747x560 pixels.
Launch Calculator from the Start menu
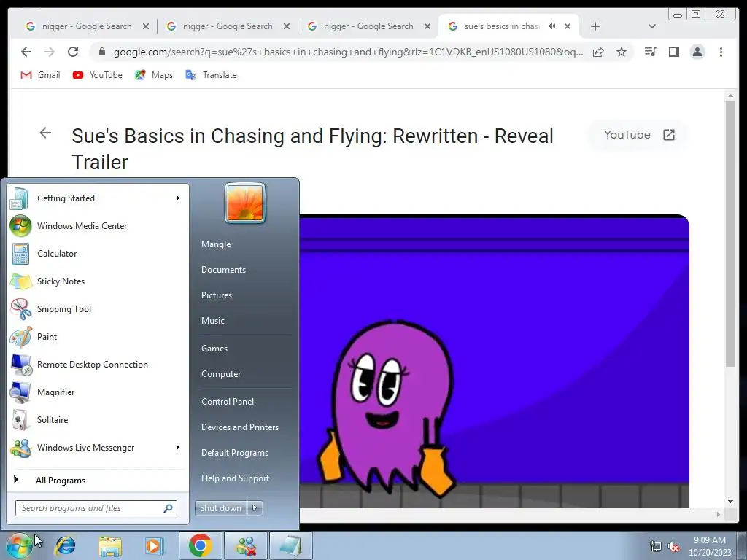(x=98, y=253)
